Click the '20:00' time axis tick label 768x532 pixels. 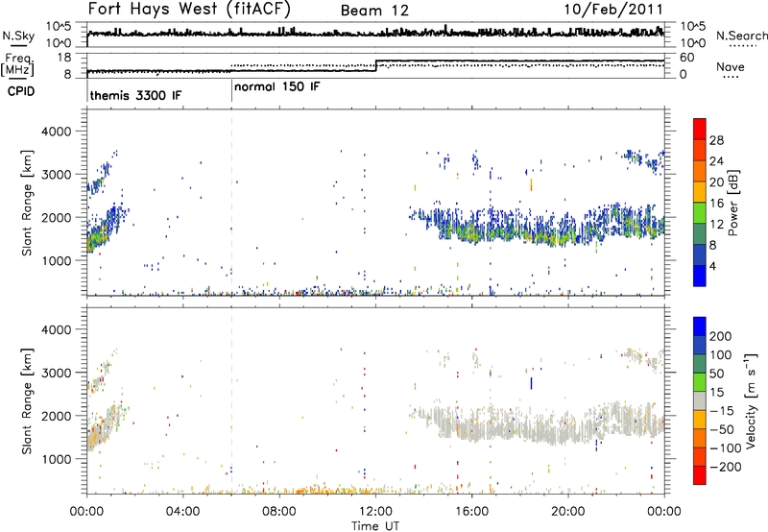(x=567, y=512)
